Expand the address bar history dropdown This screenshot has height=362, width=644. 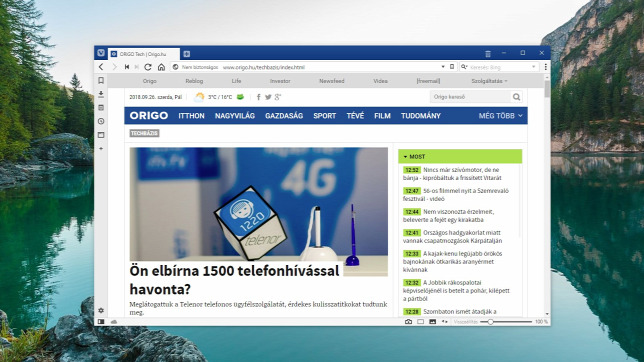tap(443, 67)
